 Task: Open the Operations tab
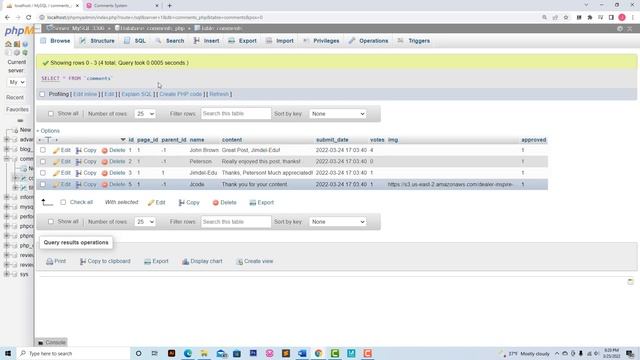point(369,41)
